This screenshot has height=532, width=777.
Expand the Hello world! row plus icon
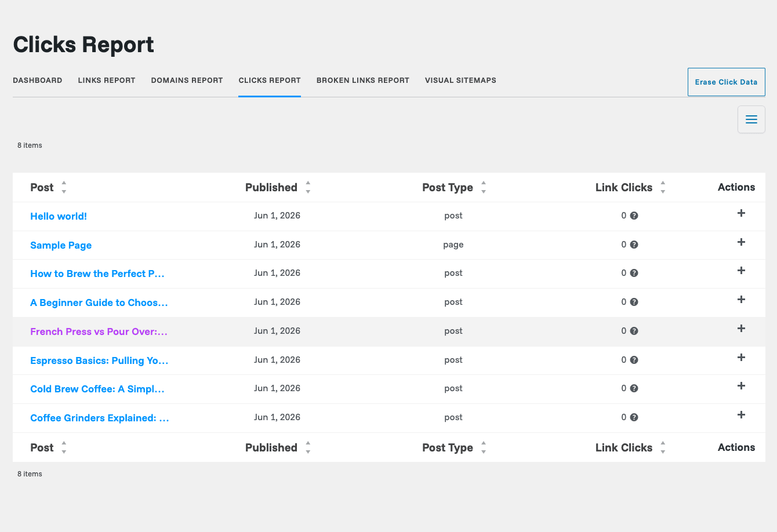(741, 213)
